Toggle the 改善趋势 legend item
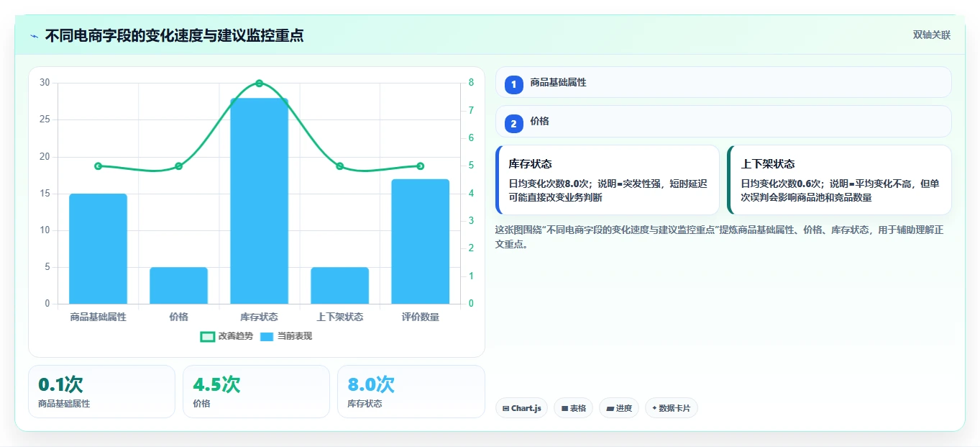Screen dimensions: 980x447 click(x=226, y=336)
